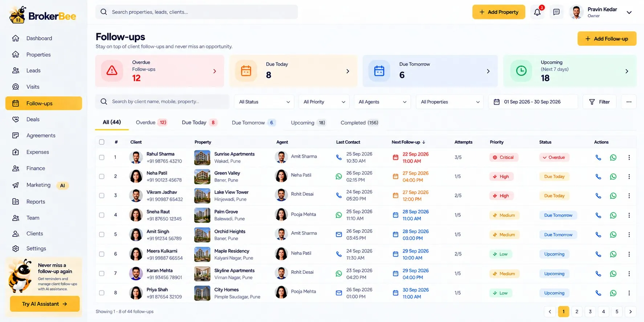Click the Filter button

pos(599,102)
